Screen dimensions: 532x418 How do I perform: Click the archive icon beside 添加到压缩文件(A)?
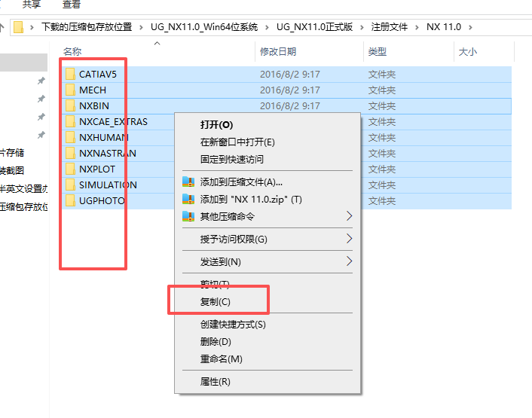click(188, 182)
